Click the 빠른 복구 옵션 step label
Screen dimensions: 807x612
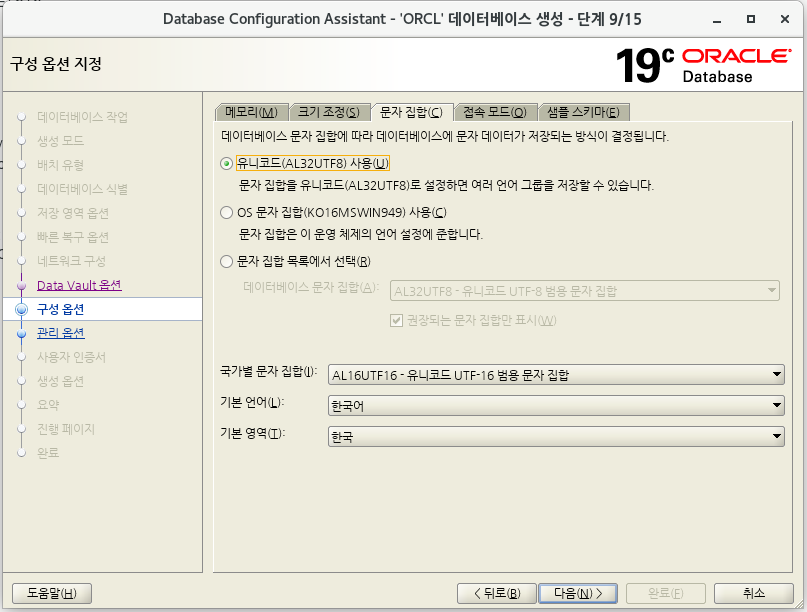73,237
